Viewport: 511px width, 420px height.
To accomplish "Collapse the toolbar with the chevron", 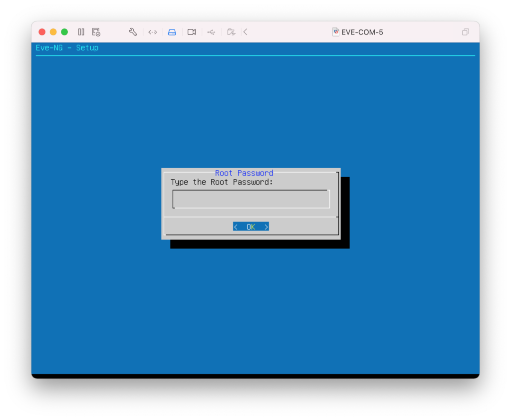I will 246,32.
